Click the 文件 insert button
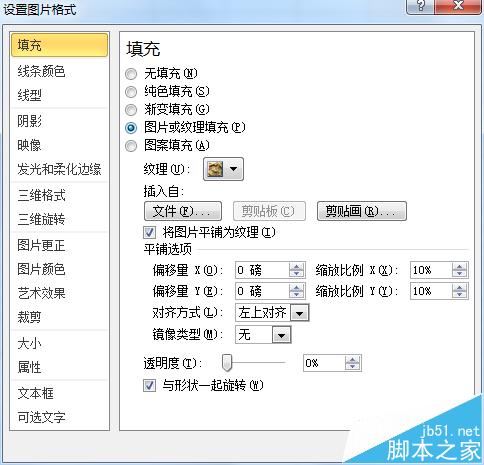This screenshot has height=465, width=484. tap(183, 211)
